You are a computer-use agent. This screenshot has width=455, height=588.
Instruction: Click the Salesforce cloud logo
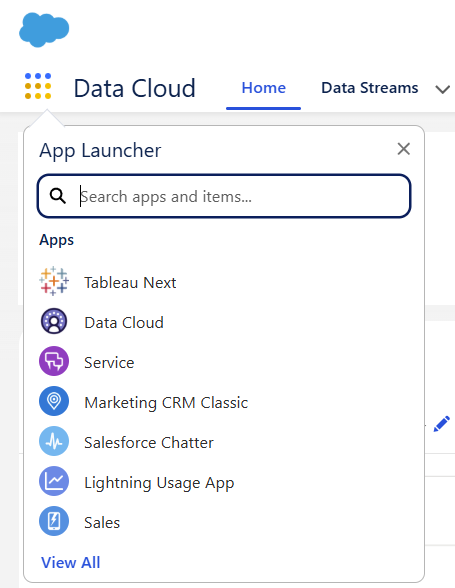(x=44, y=30)
